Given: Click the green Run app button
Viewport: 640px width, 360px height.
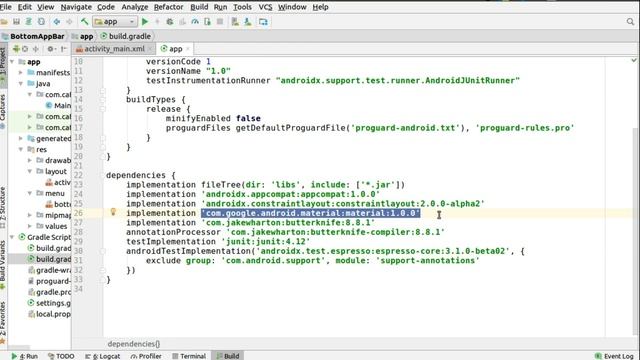Looking at the screenshot, I should click(144, 22).
